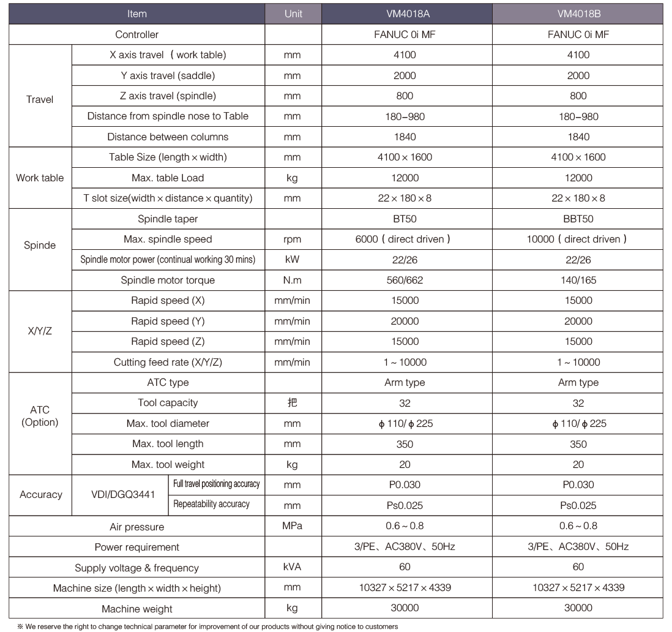This screenshot has width=672, height=632.
Task: Select the Item header cell
Action: (x=137, y=13)
